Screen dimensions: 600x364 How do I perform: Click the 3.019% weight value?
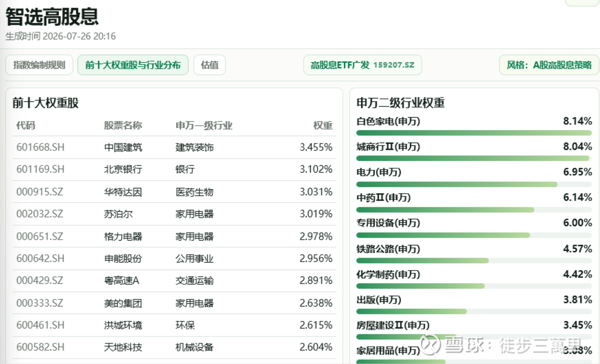tap(316, 214)
